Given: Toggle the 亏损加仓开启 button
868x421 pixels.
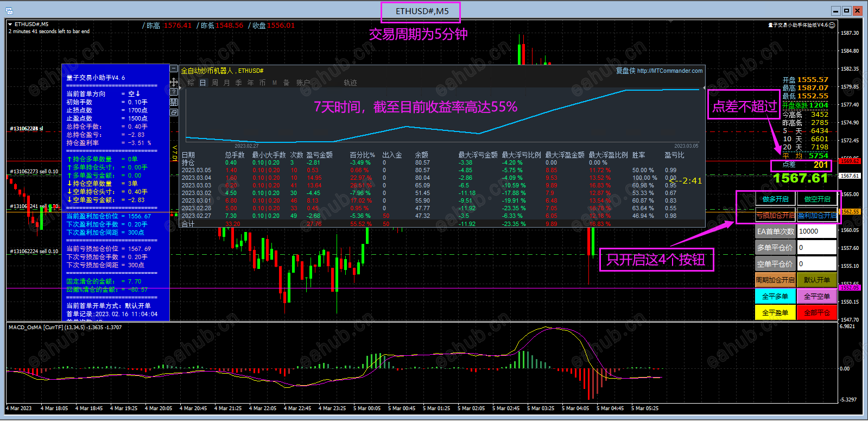Looking at the screenshot, I should pyautogui.click(x=775, y=216).
